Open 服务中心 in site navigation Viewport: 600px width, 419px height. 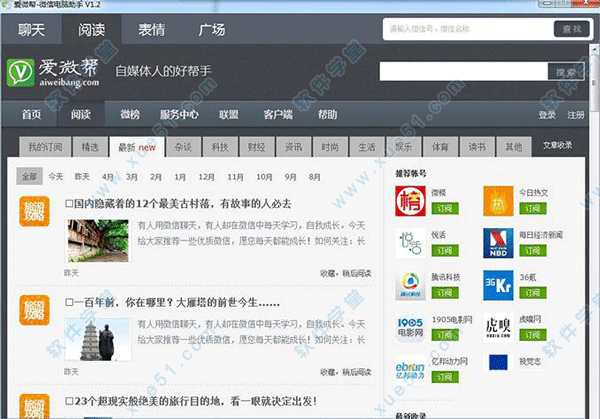(179, 114)
